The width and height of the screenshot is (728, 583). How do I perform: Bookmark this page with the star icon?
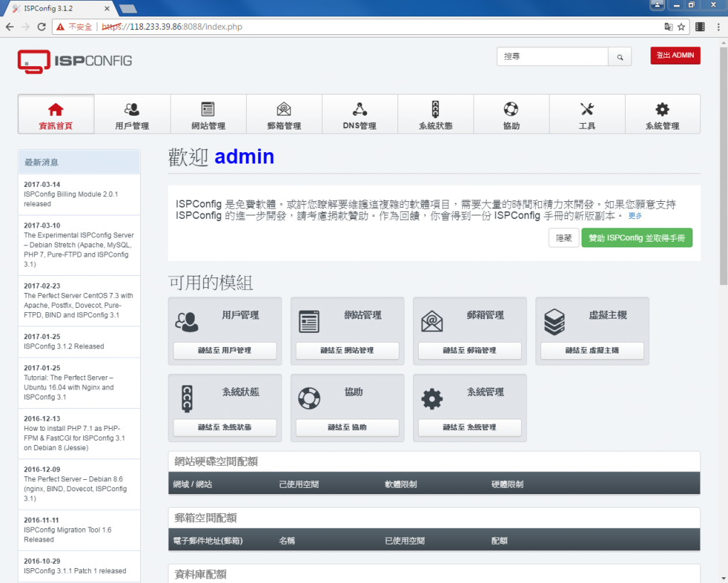[x=681, y=27]
